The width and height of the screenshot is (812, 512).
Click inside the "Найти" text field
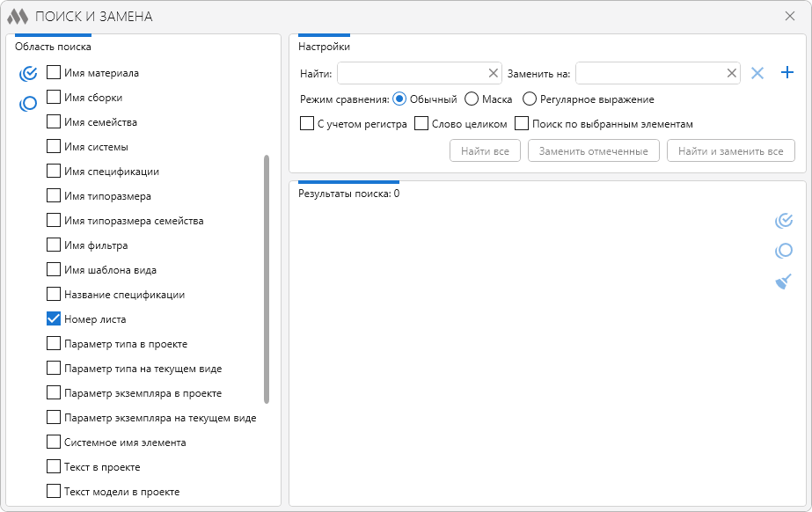pos(412,73)
